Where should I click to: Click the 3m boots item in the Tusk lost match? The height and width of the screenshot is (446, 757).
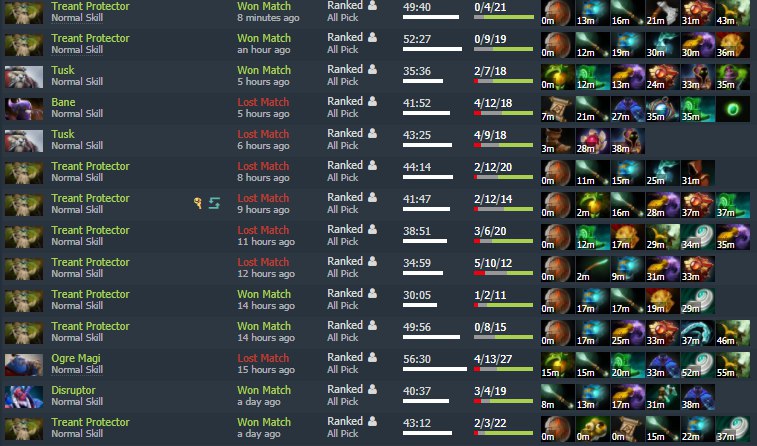click(558, 140)
